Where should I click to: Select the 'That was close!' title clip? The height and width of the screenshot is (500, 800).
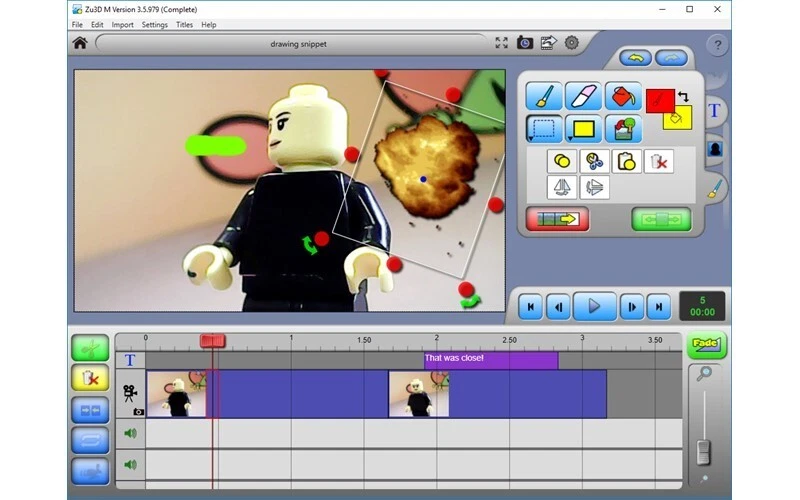[491, 360]
